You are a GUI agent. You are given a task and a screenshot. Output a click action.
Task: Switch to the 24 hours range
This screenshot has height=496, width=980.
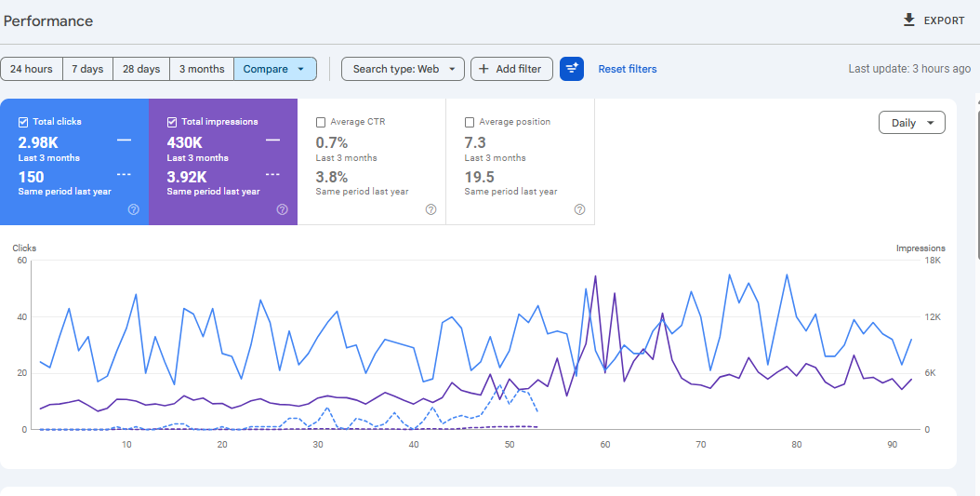(x=32, y=69)
